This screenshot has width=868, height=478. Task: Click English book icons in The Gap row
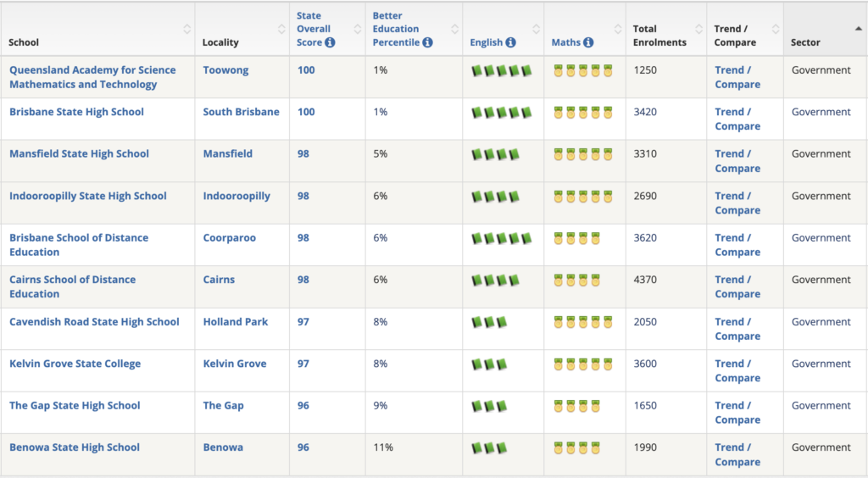[489, 407]
